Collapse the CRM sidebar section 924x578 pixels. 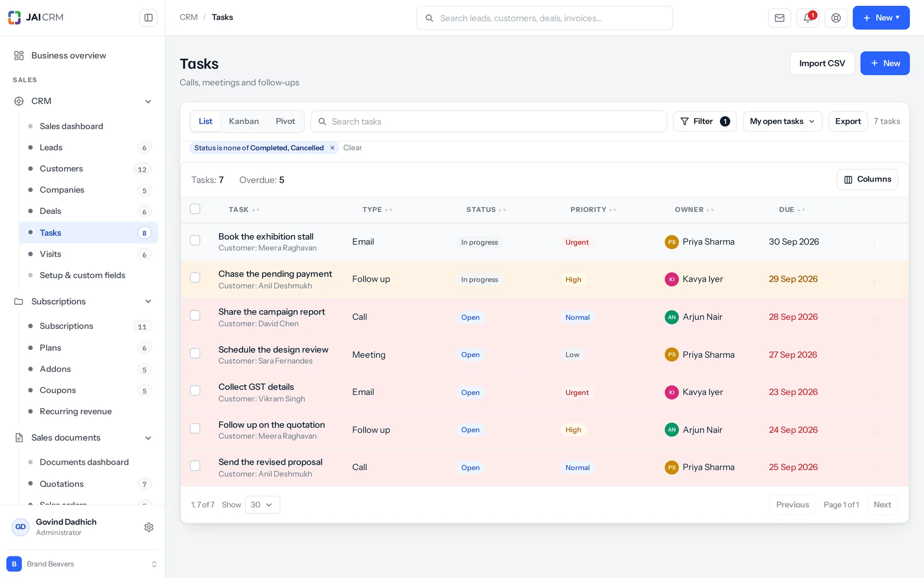coord(148,102)
